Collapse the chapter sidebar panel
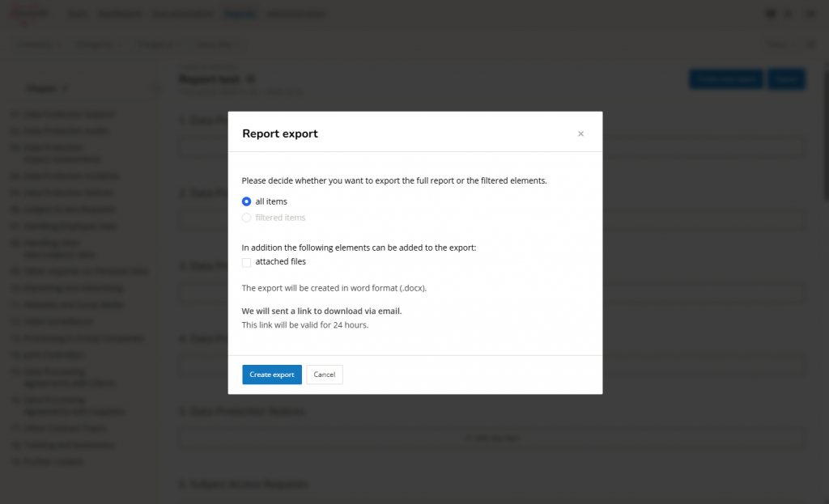829x504 pixels. [156, 90]
